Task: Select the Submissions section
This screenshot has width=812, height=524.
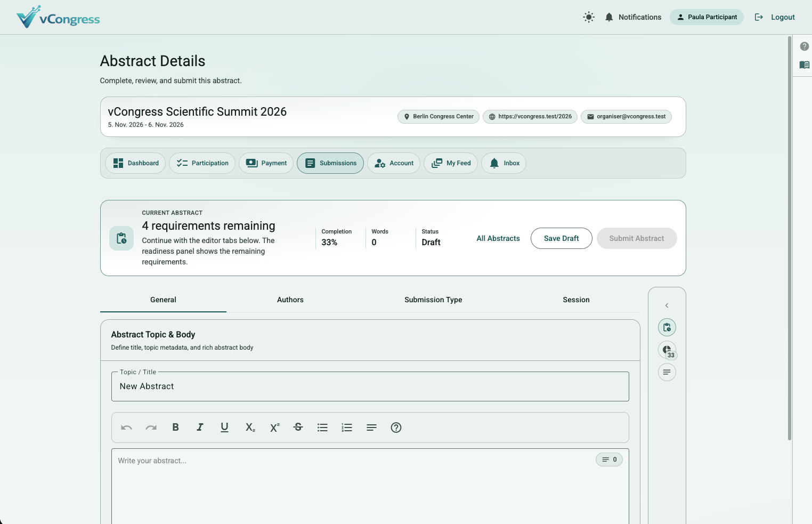Action: pos(330,163)
